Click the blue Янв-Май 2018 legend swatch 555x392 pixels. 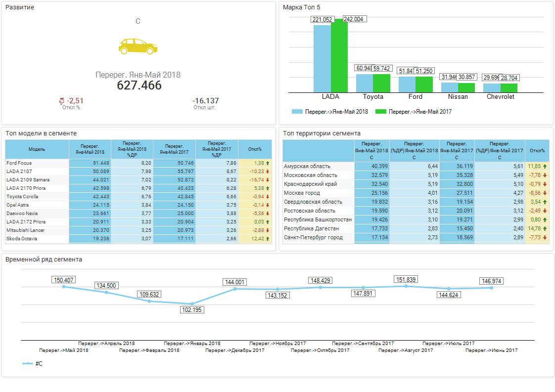click(297, 112)
